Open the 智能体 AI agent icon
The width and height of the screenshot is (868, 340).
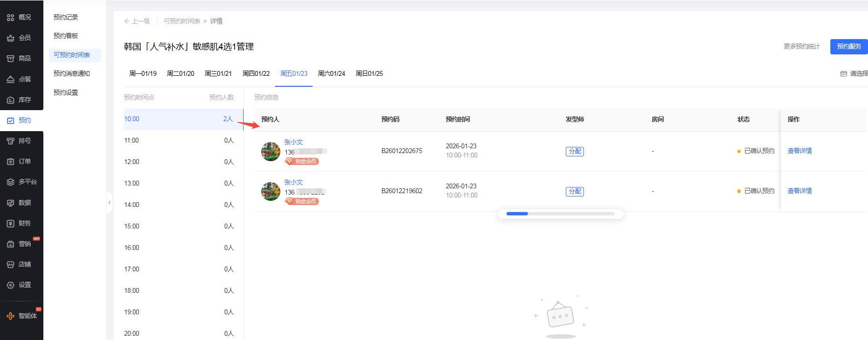[10, 316]
